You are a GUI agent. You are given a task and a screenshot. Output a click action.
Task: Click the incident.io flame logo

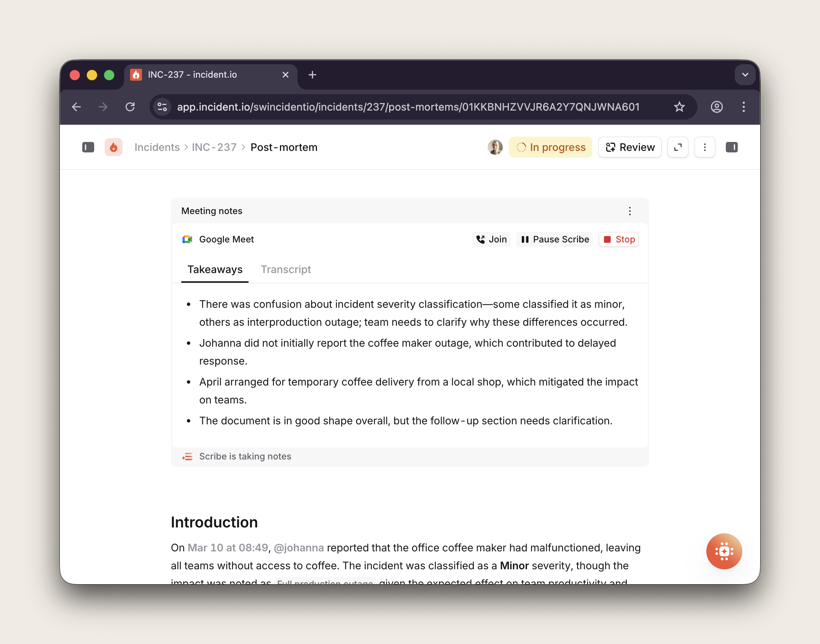[114, 147]
